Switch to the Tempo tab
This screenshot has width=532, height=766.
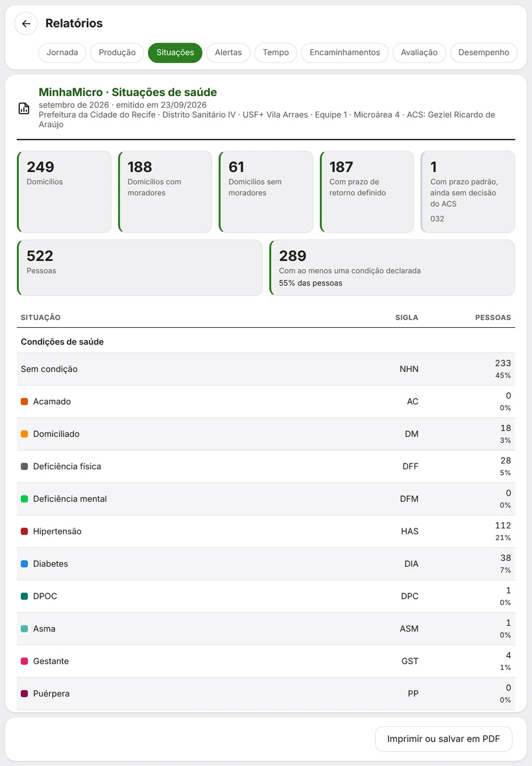[x=276, y=53]
